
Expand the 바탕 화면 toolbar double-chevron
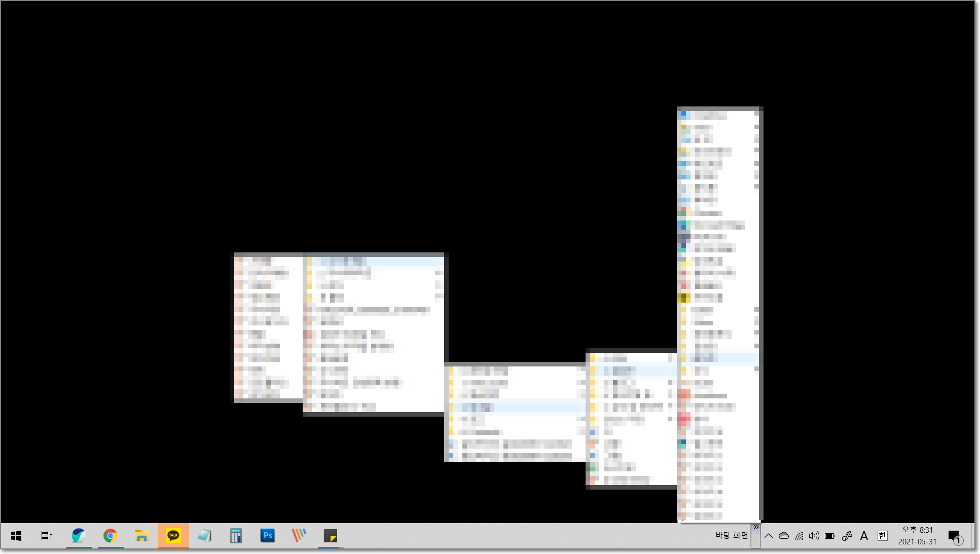pos(756,527)
